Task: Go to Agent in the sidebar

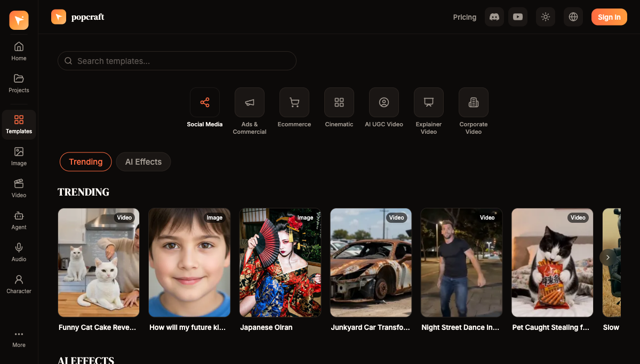Action: coord(19,221)
